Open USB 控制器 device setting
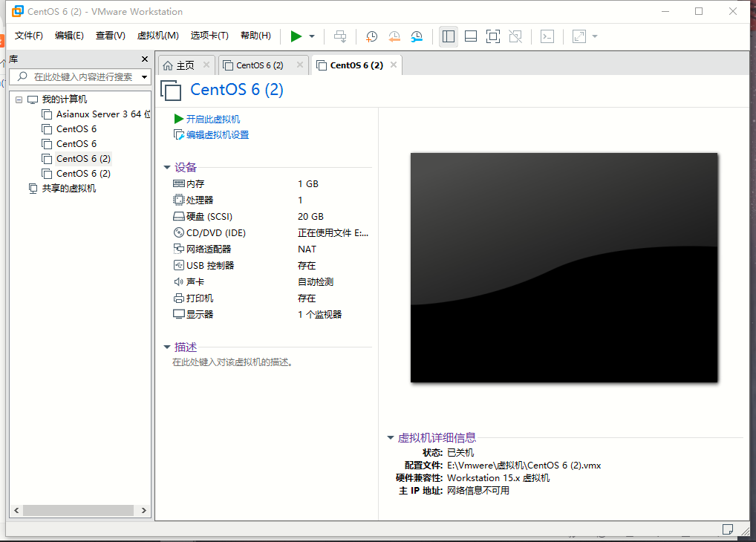Image resolution: width=756 pixels, height=542 pixels. click(203, 266)
